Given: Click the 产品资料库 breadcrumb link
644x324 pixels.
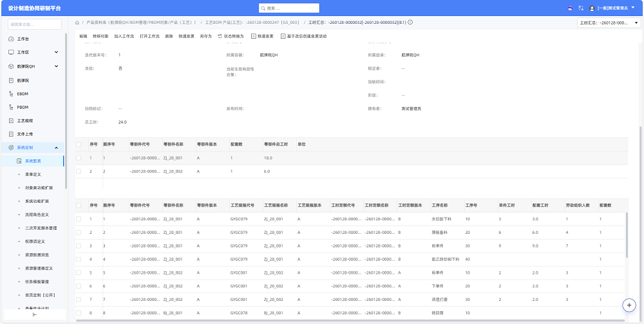Looking at the screenshot, I should coord(141,23).
